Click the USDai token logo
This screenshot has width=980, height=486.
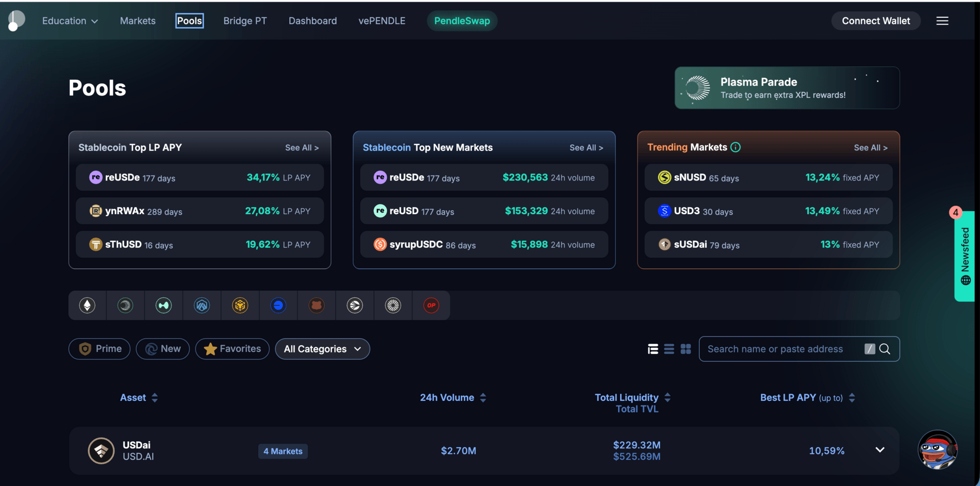click(x=101, y=451)
